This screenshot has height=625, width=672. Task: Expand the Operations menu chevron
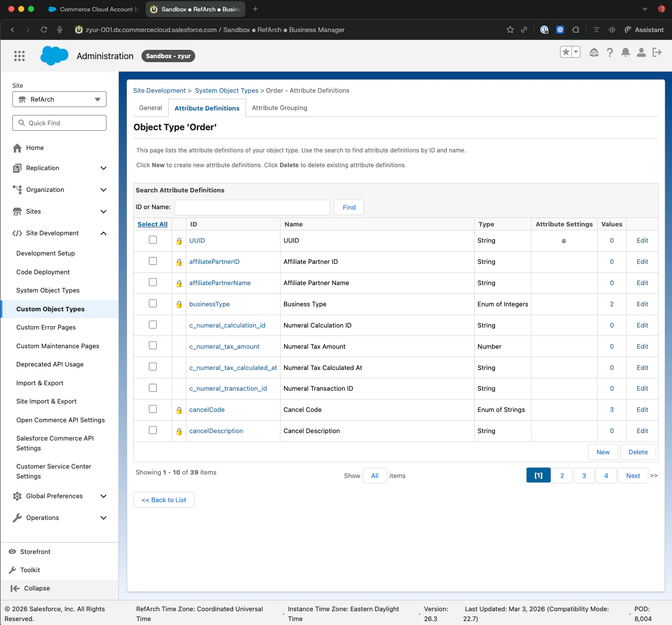pos(104,518)
